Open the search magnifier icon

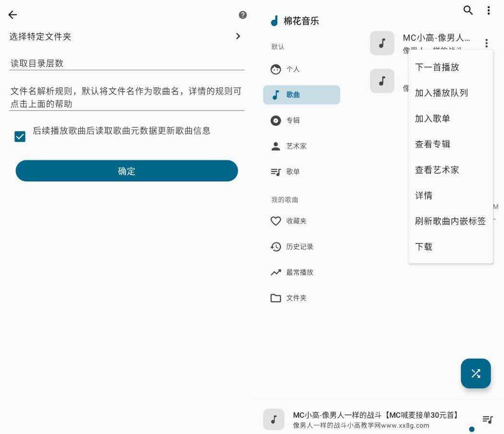[x=468, y=10]
